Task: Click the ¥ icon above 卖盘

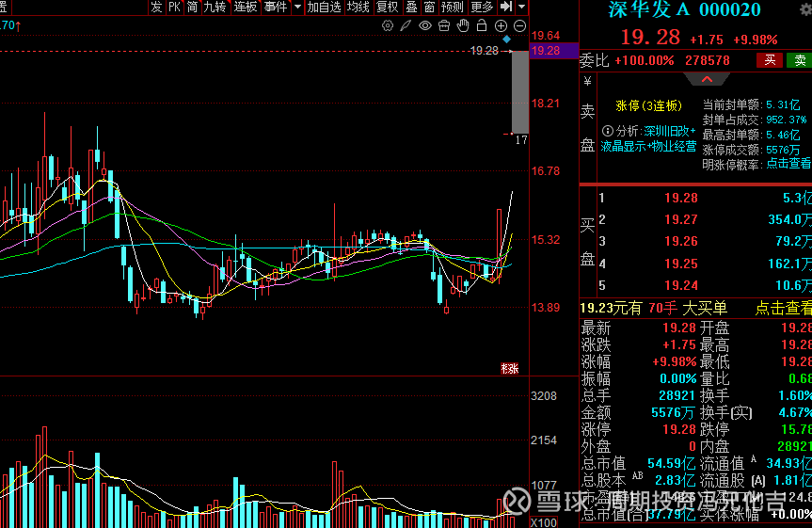Action: coord(587,81)
